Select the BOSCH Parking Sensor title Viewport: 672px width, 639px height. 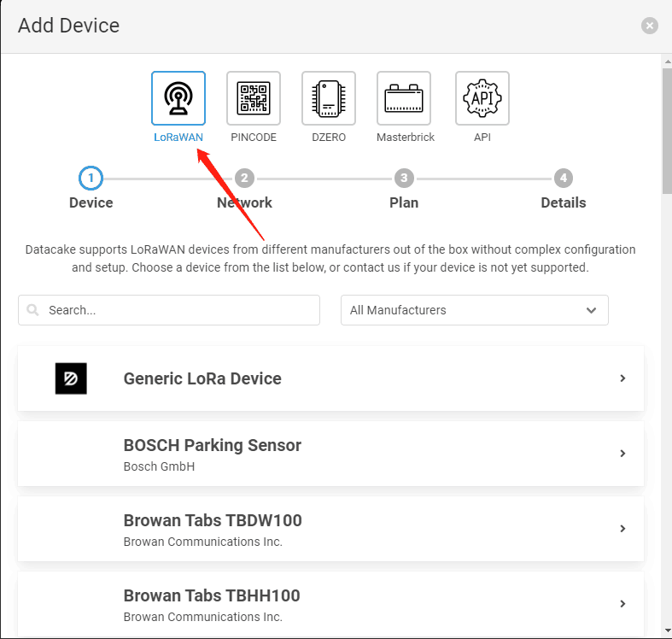(212, 445)
